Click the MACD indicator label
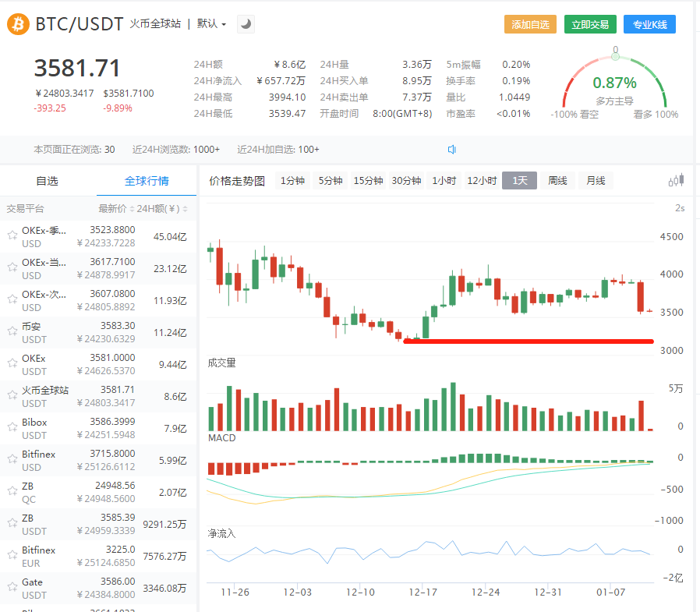The image size is (700, 612). (222, 438)
